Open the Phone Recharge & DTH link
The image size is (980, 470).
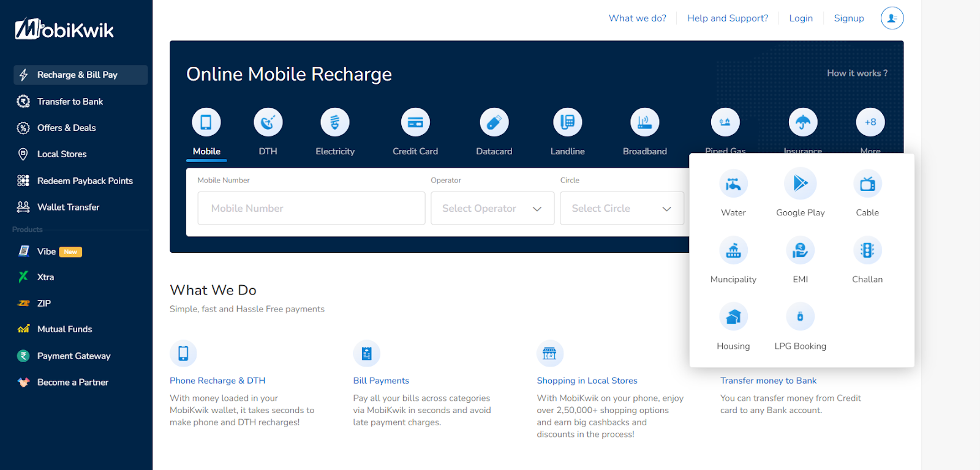point(217,381)
